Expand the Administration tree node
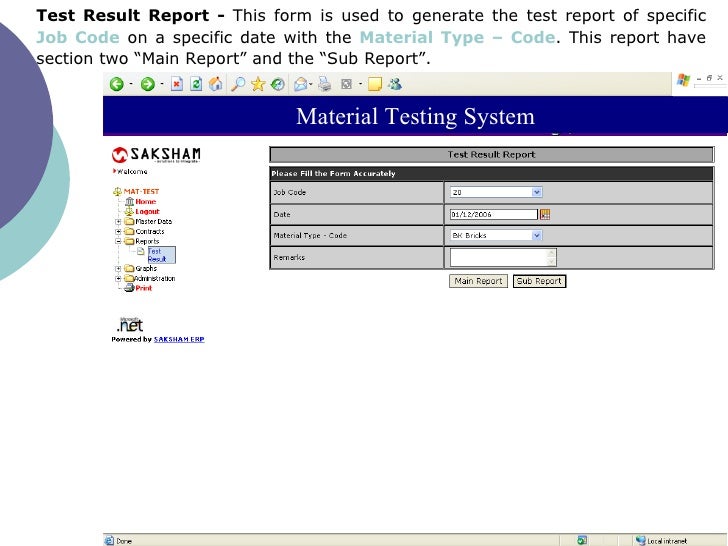Screen dimensions: 728x546 tap(118, 279)
